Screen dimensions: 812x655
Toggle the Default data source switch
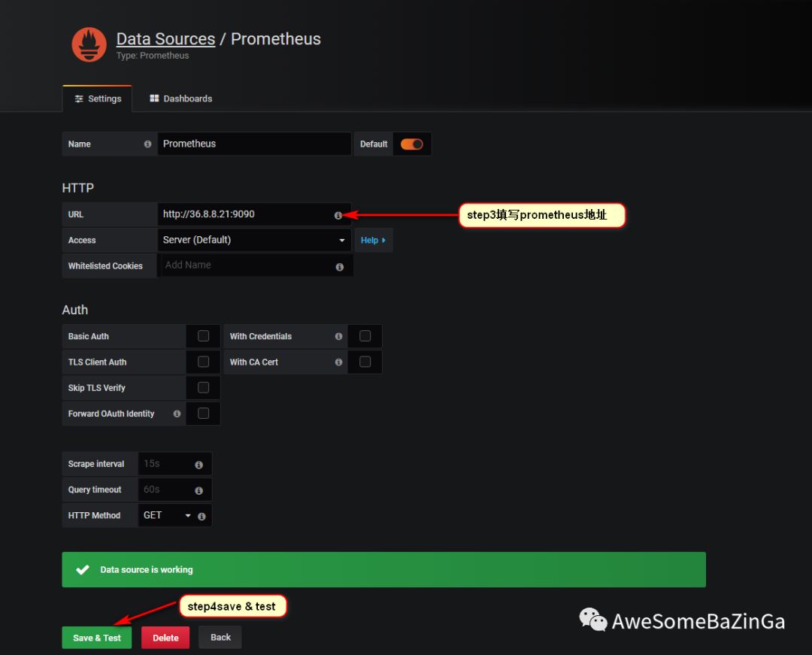(412, 144)
